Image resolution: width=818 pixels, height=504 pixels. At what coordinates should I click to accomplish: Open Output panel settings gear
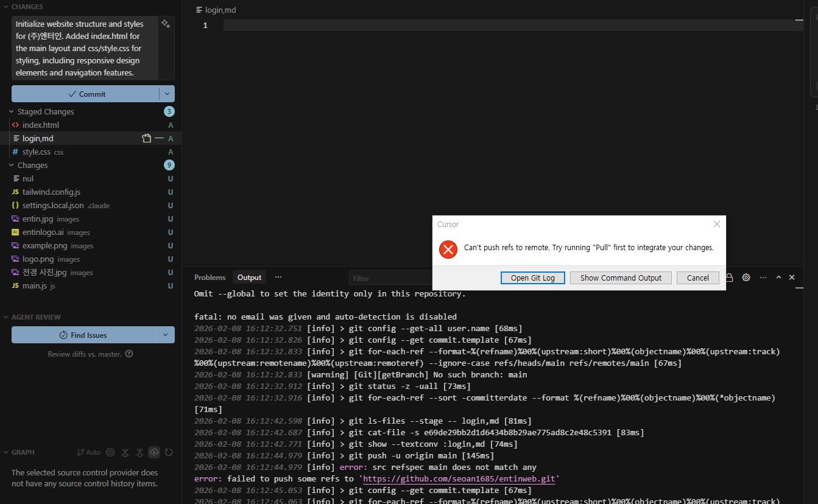[746, 278]
